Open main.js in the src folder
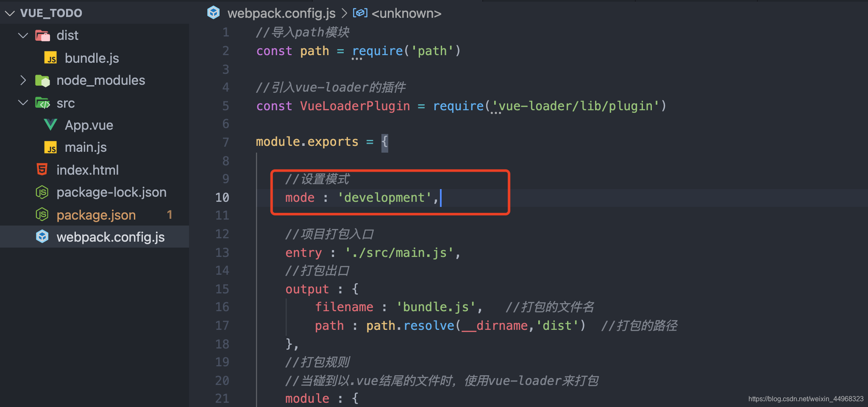 click(86, 147)
